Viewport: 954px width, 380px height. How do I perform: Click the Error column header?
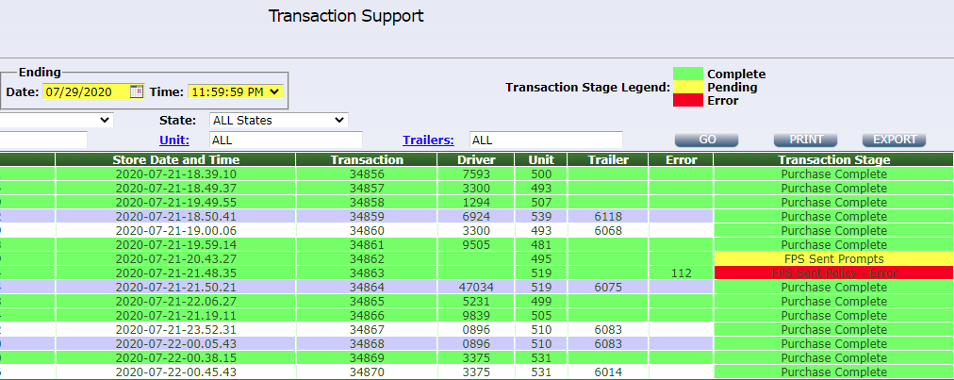point(681,160)
